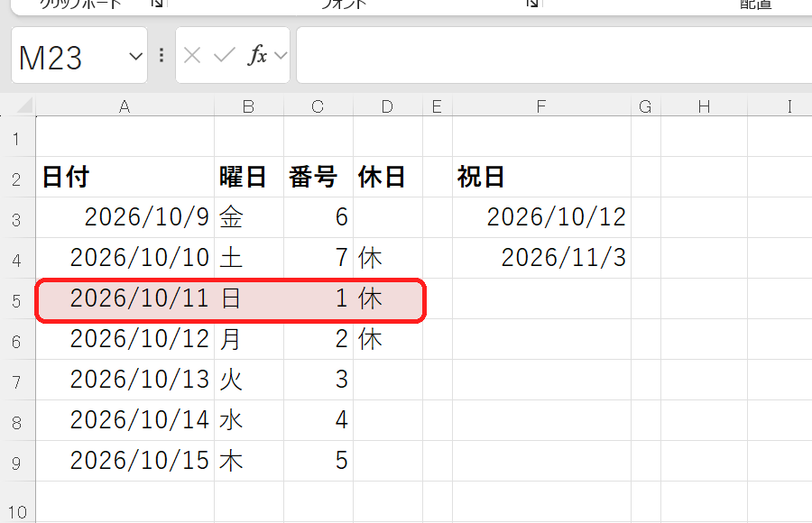812x523 pixels.
Task: Click 休 cell in row 4
Action: click(388, 258)
